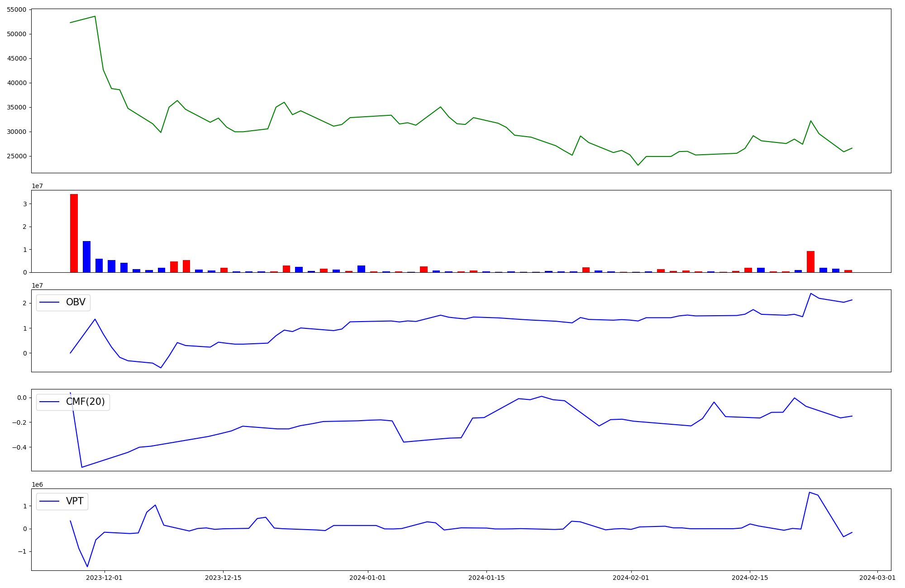905x588 pixels.
Task: Click the tallest red volume bar
Action: (x=74, y=233)
